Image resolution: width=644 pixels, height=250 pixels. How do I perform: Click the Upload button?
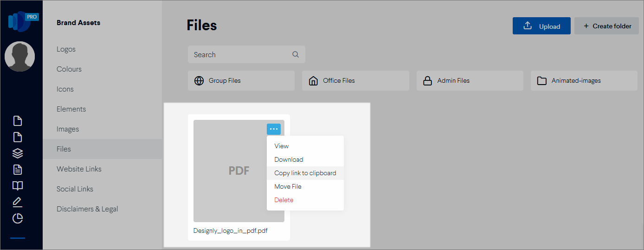coord(541,26)
